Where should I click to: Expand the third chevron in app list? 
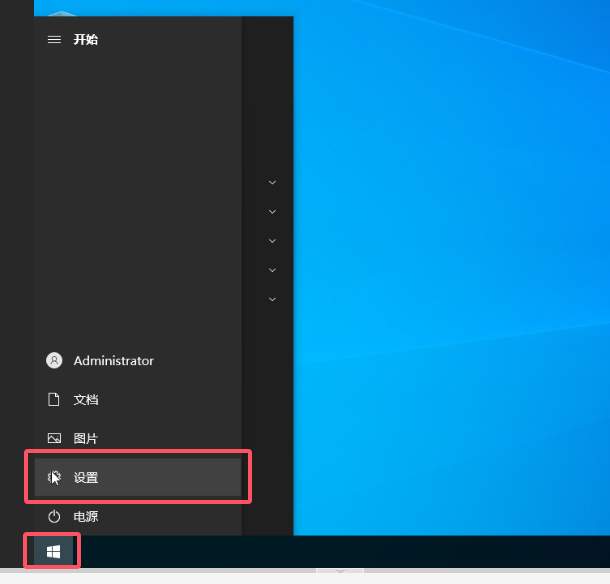pos(272,240)
